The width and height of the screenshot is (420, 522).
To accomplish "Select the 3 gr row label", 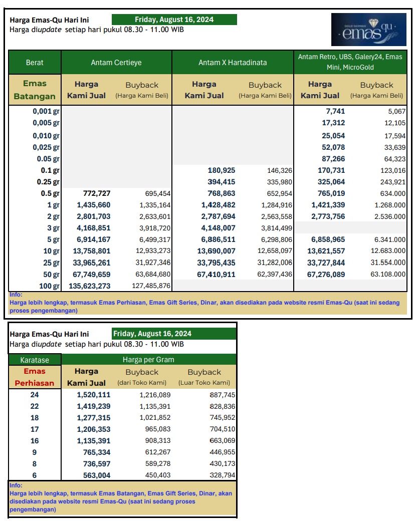I will [x=53, y=228].
